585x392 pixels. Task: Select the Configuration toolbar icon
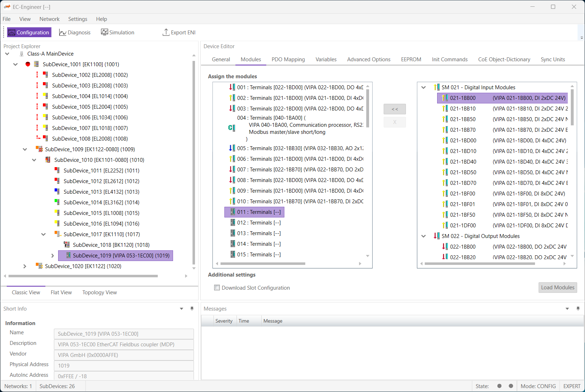coord(12,32)
